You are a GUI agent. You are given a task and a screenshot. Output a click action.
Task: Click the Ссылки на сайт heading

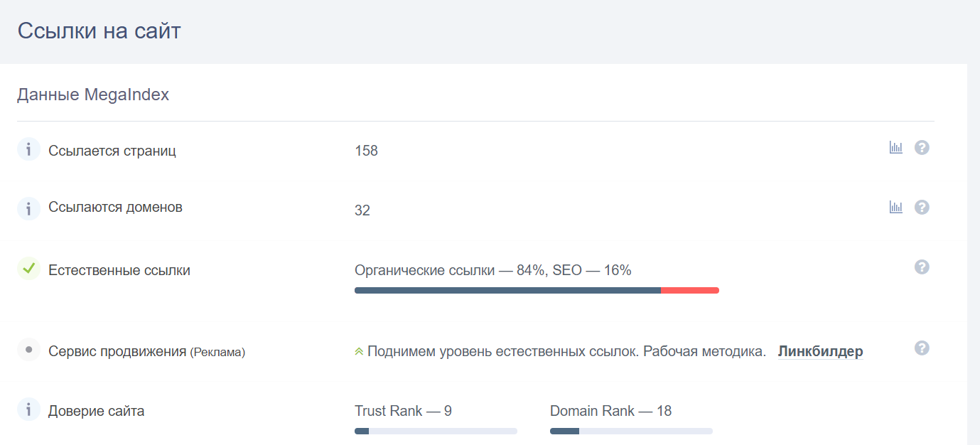[99, 31]
